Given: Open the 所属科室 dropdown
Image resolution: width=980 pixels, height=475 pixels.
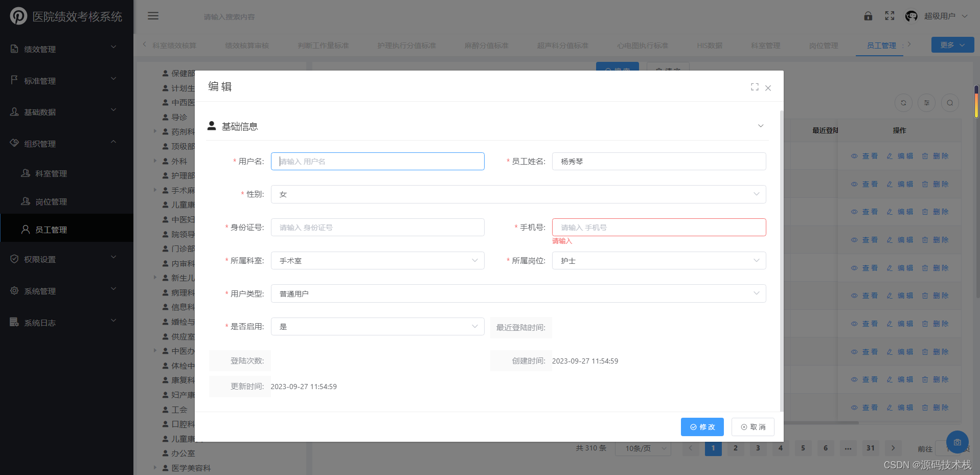Looking at the screenshot, I should (x=378, y=261).
